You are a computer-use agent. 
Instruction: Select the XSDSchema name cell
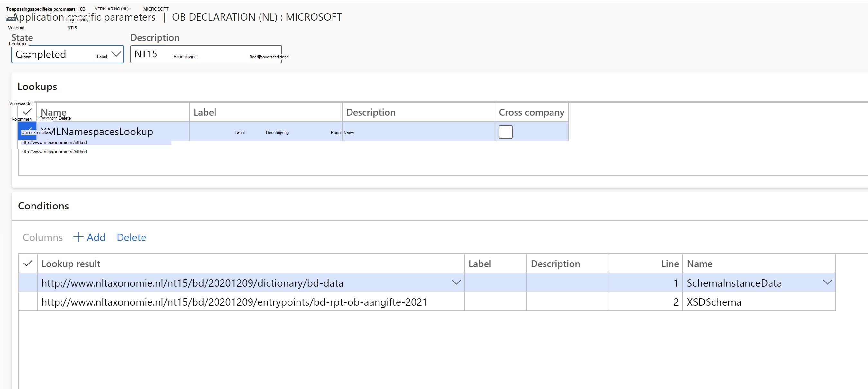point(759,302)
